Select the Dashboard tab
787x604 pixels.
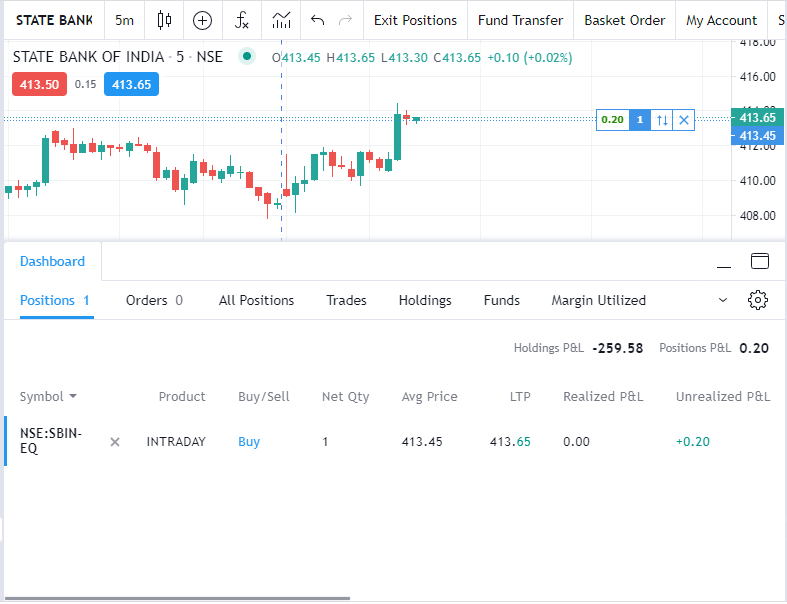coord(52,261)
